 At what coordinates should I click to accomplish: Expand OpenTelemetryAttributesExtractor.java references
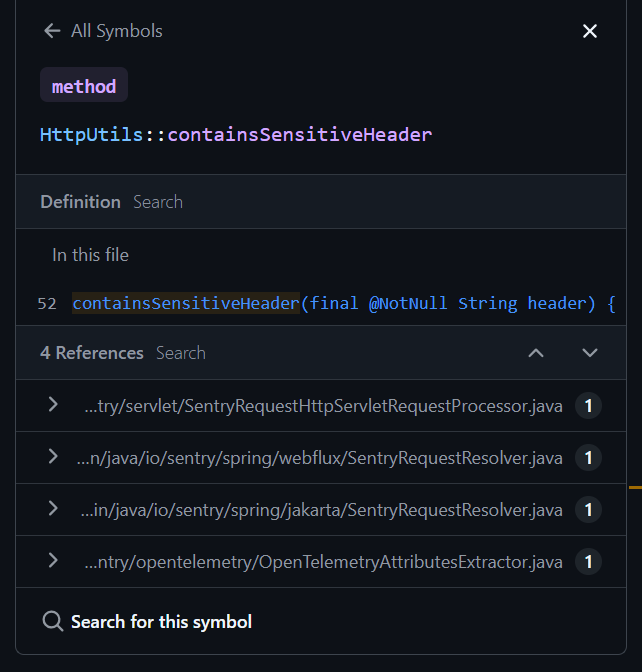53,561
